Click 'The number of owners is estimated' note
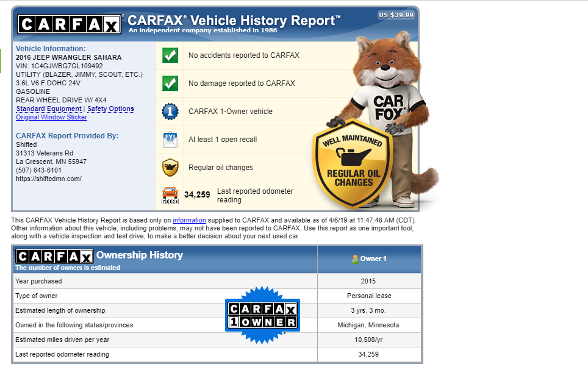Image resolution: width=588 pixels, height=370 pixels. coord(68,268)
